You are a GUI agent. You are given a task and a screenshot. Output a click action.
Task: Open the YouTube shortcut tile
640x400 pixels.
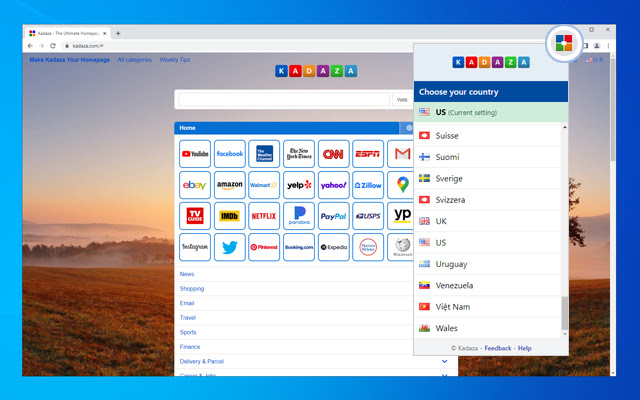coord(195,154)
